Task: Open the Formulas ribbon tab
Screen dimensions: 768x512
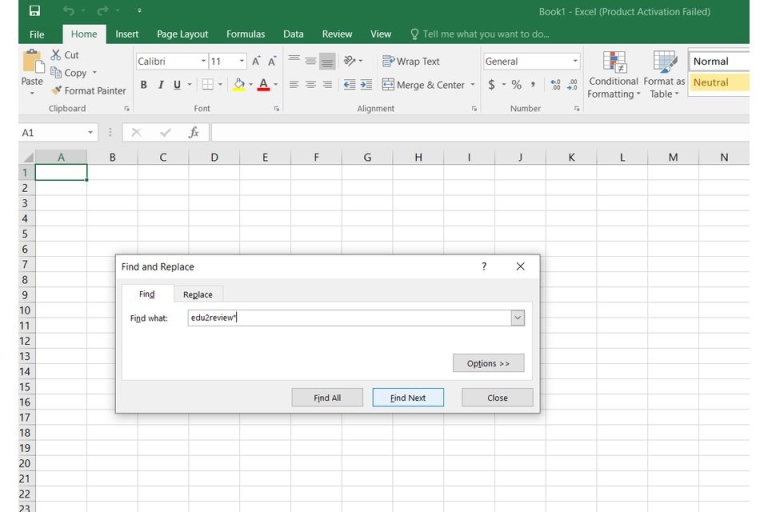Action: tap(245, 34)
